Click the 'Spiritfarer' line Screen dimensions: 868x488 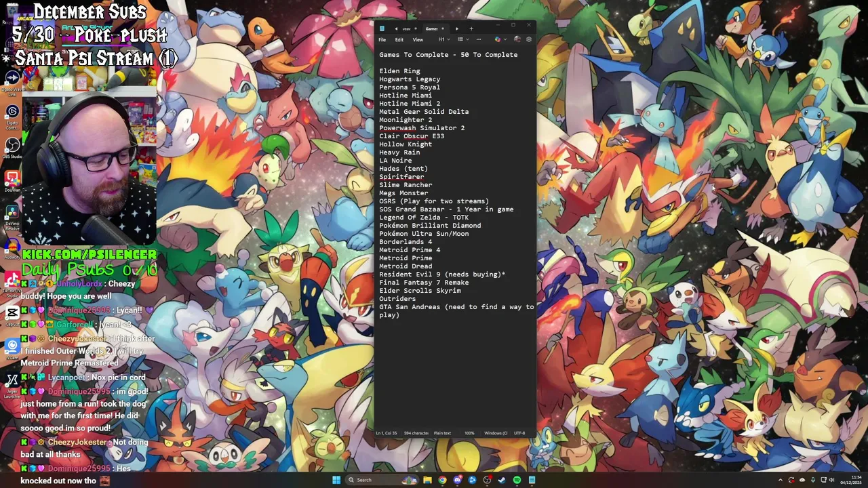point(401,177)
